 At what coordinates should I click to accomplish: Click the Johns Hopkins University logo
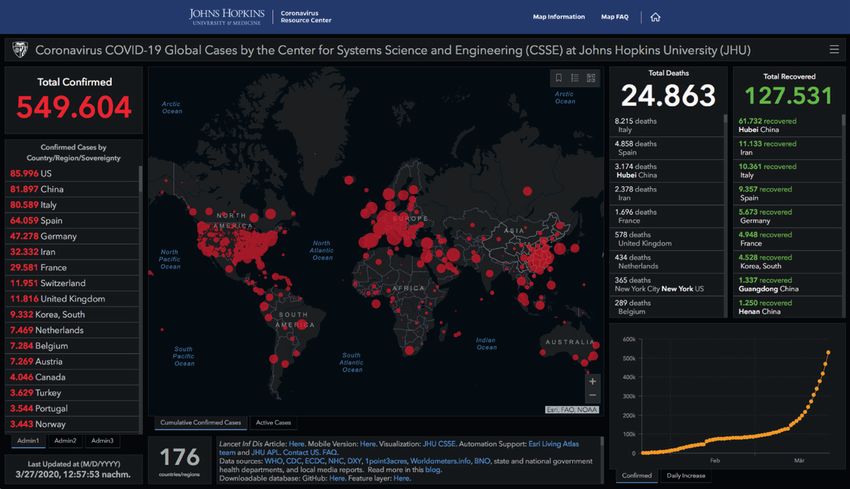(227, 17)
